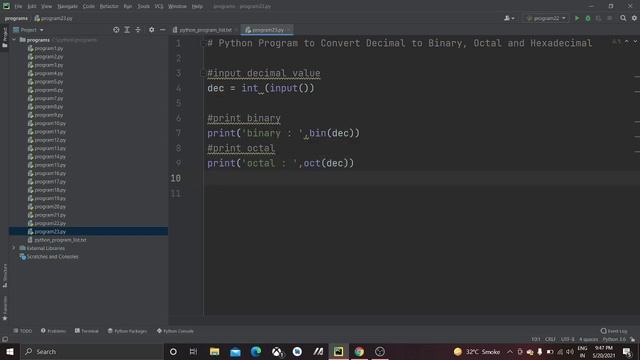
Task: Launch Microsoft Edge from taskbar
Action: pos(256,351)
